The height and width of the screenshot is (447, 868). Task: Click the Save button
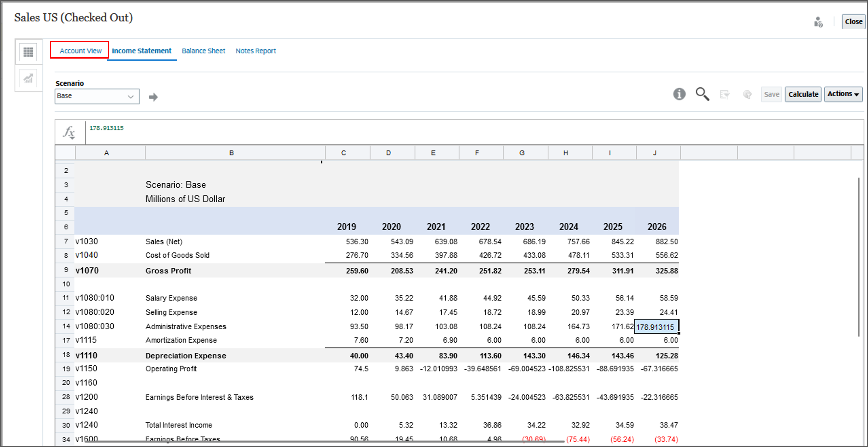(x=771, y=94)
